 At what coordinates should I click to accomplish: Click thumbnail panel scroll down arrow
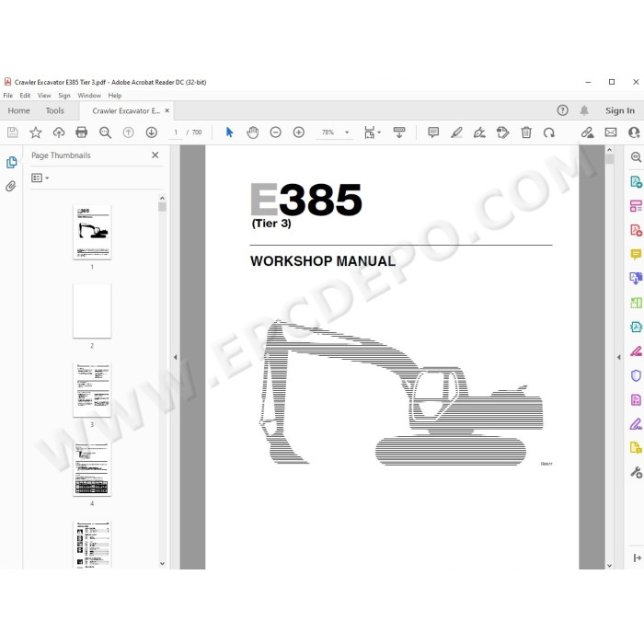pos(162,563)
